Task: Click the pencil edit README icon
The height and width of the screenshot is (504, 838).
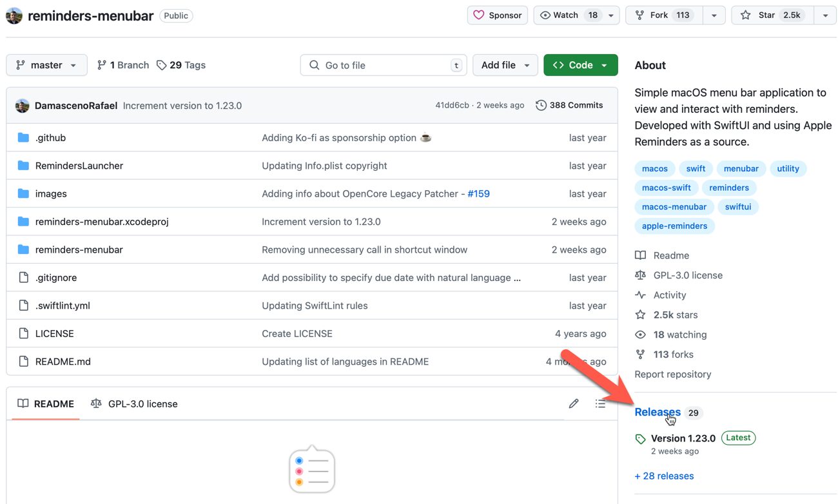Action: tap(574, 403)
